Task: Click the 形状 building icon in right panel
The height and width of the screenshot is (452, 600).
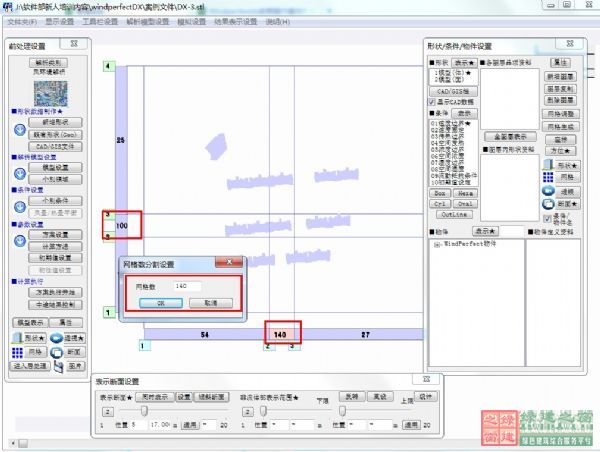Action: (x=548, y=163)
